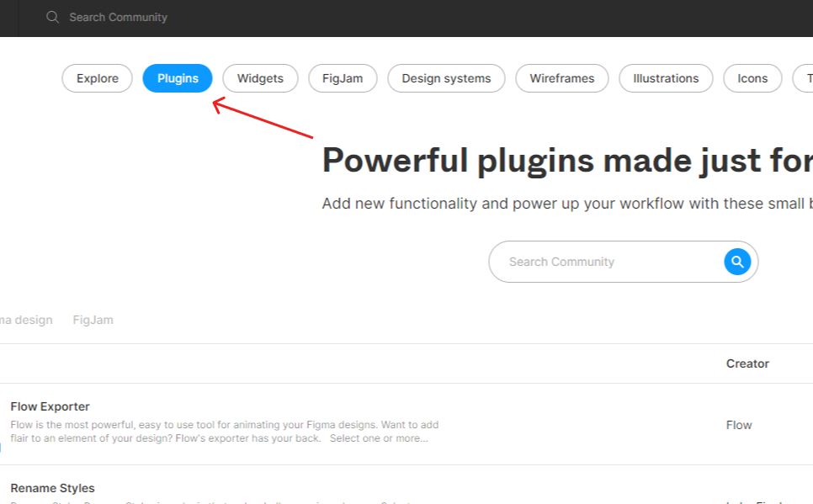813x504 pixels.
Task: Select the Plugins category pill
Action: pos(178,78)
